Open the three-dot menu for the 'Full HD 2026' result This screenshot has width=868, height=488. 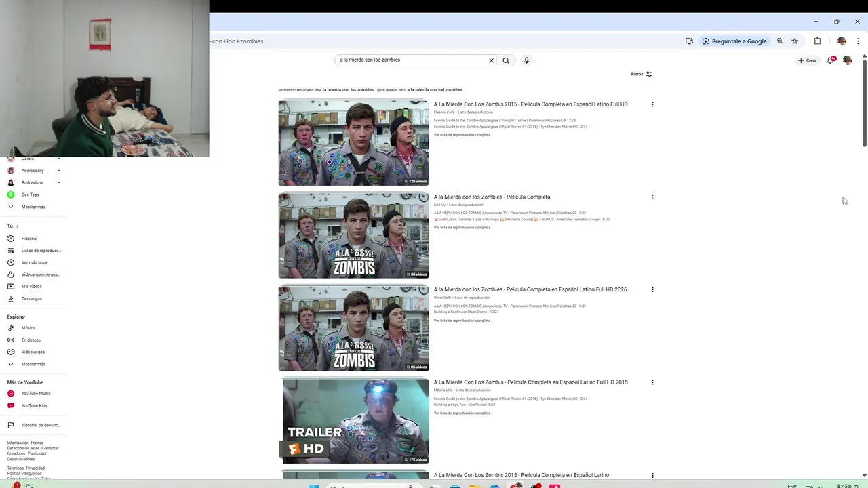(652, 290)
